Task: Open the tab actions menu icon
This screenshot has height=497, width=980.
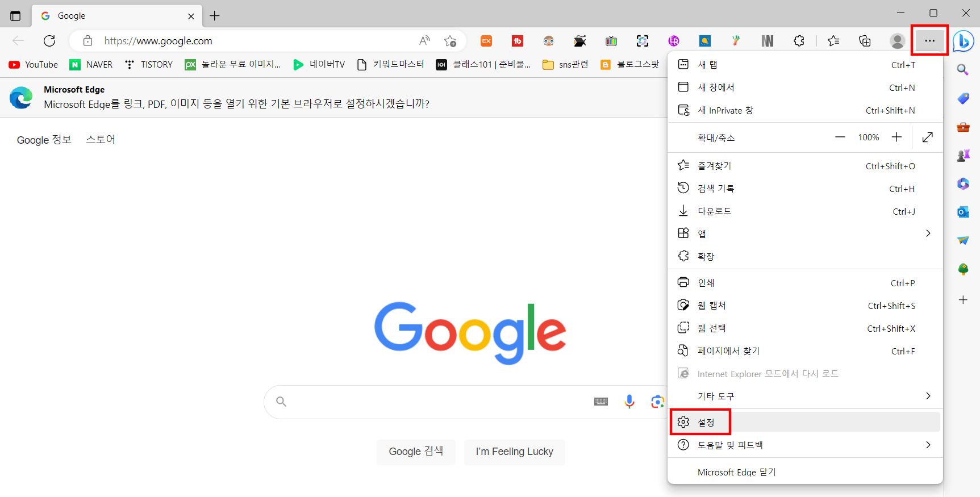Action: click(15, 16)
